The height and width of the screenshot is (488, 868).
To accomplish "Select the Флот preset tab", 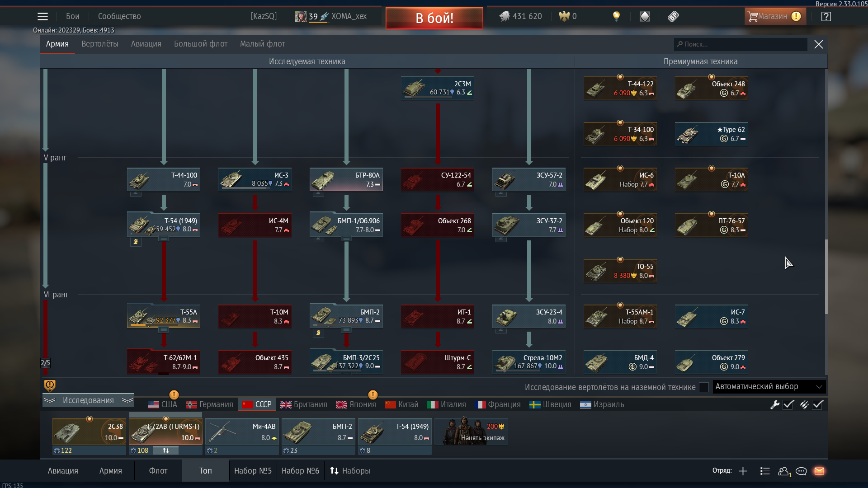I will (x=158, y=471).
